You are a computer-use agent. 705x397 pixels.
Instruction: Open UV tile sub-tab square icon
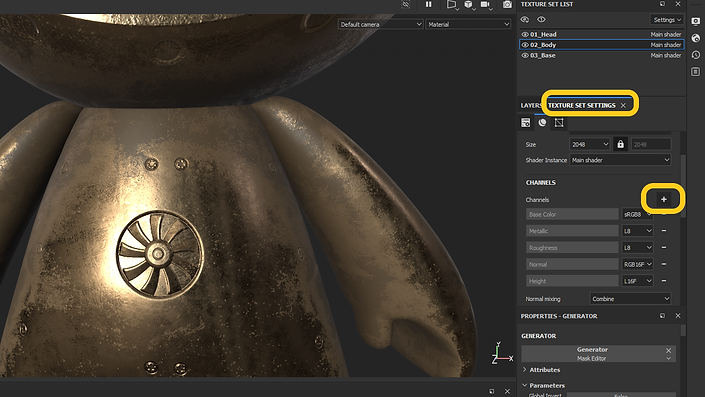559,123
